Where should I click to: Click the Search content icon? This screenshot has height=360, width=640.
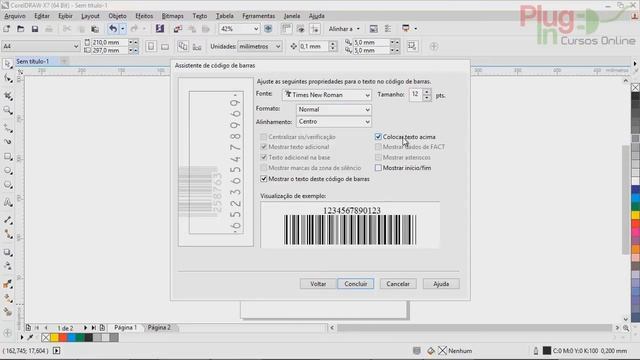click(160, 29)
